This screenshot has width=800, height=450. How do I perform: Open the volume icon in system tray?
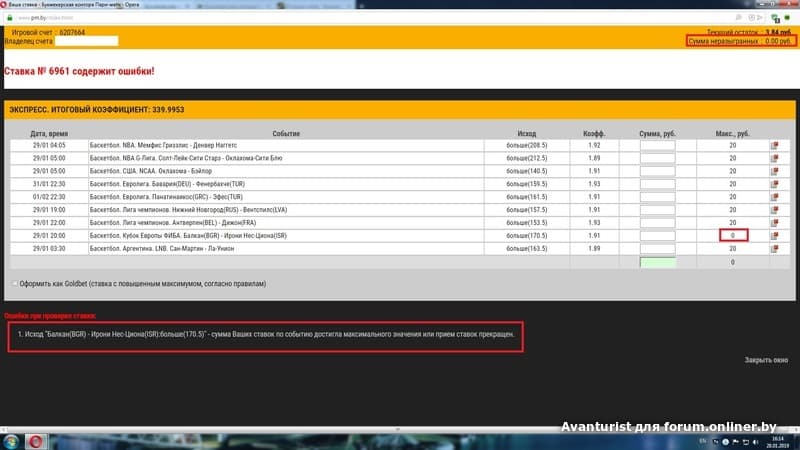point(756,442)
